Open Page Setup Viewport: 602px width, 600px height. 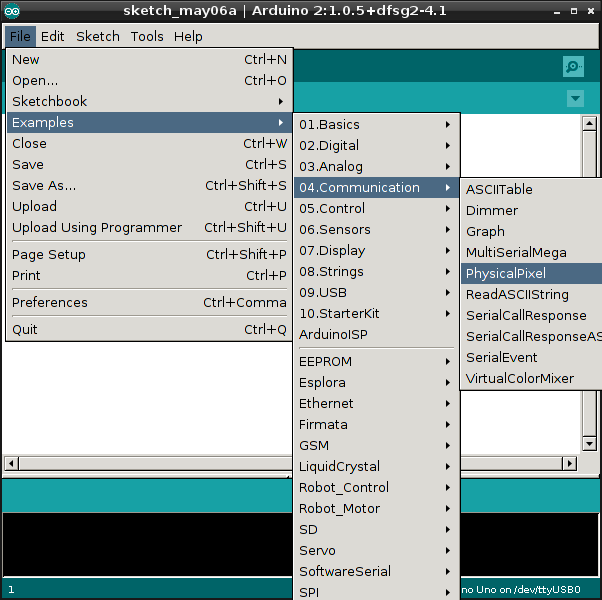pos(149,255)
